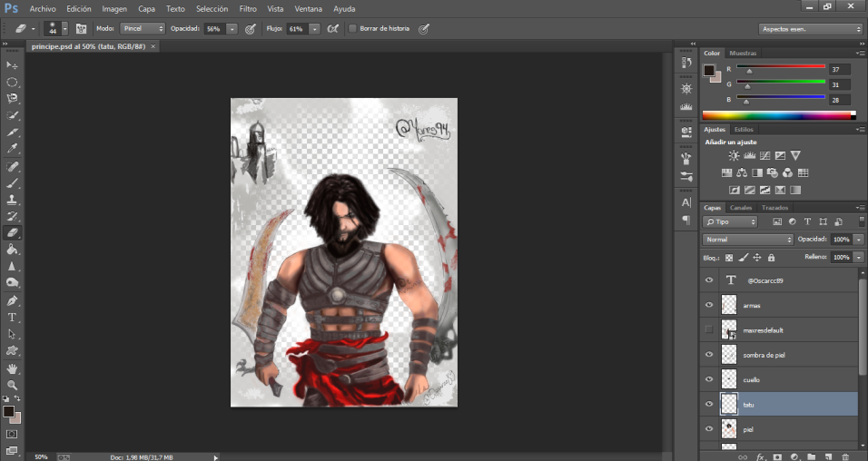Choose the Hand tool
868x461 pixels.
[x=13, y=368]
